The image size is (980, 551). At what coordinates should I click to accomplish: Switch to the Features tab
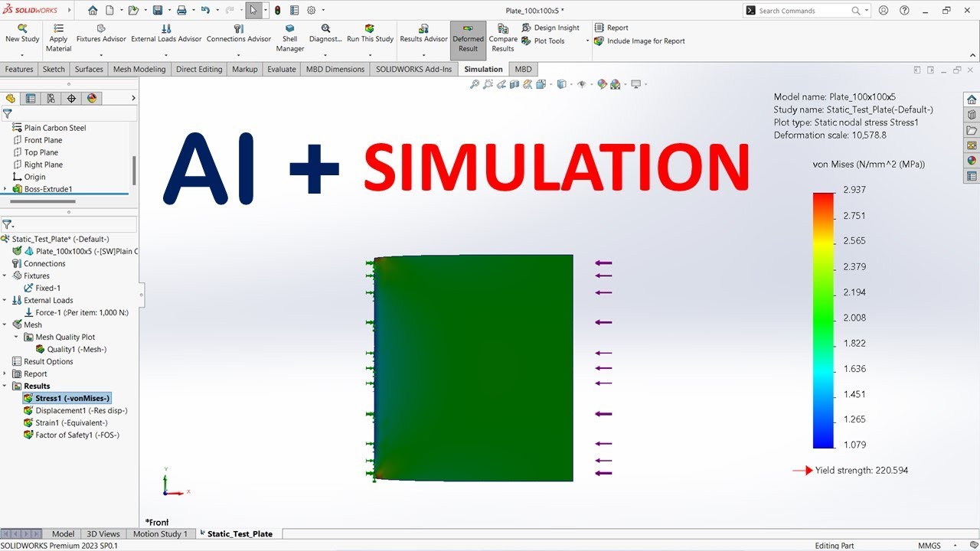(19, 69)
